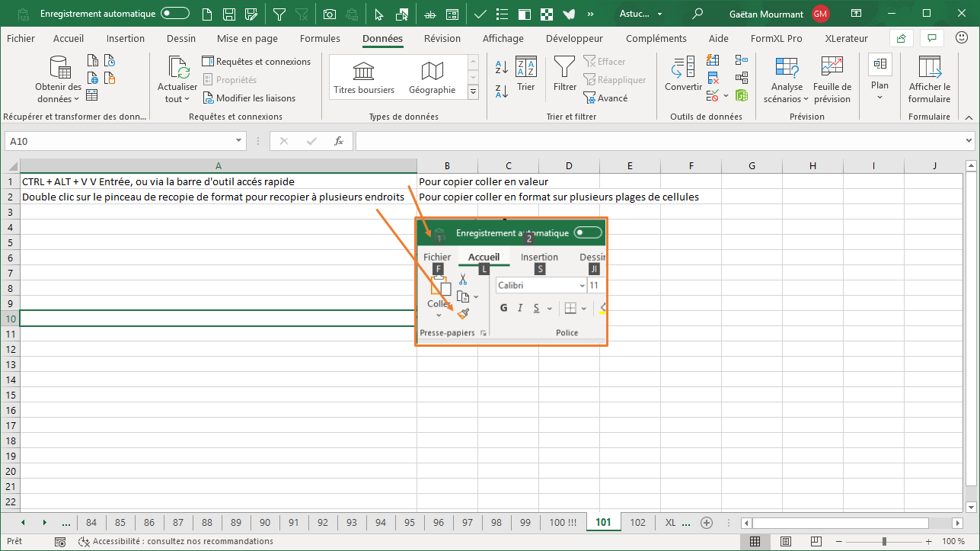Open the Relationships icon
This screenshot has width=980, height=551.
(742, 78)
